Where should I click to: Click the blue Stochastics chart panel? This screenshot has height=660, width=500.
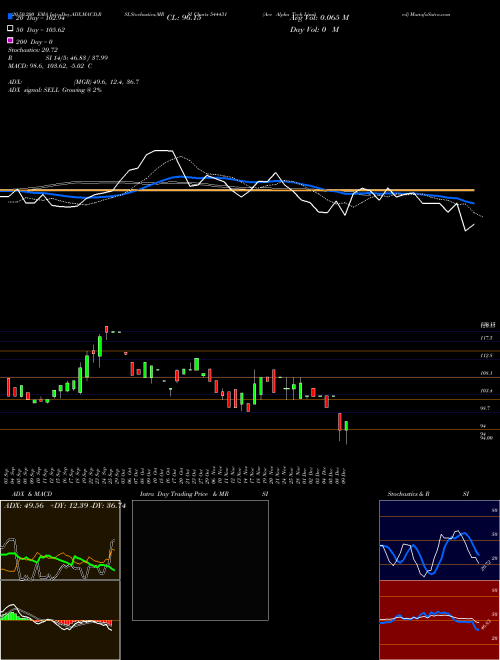tap(439, 540)
